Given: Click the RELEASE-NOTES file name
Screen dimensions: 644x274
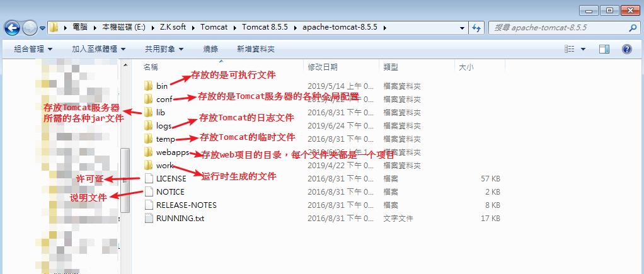Looking at the screenshot, I should pyautogui.click(x=187, y=205).
